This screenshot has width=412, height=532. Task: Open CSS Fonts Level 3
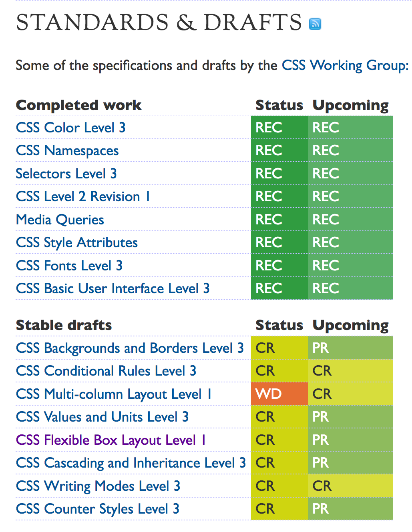tap(69, 266)
